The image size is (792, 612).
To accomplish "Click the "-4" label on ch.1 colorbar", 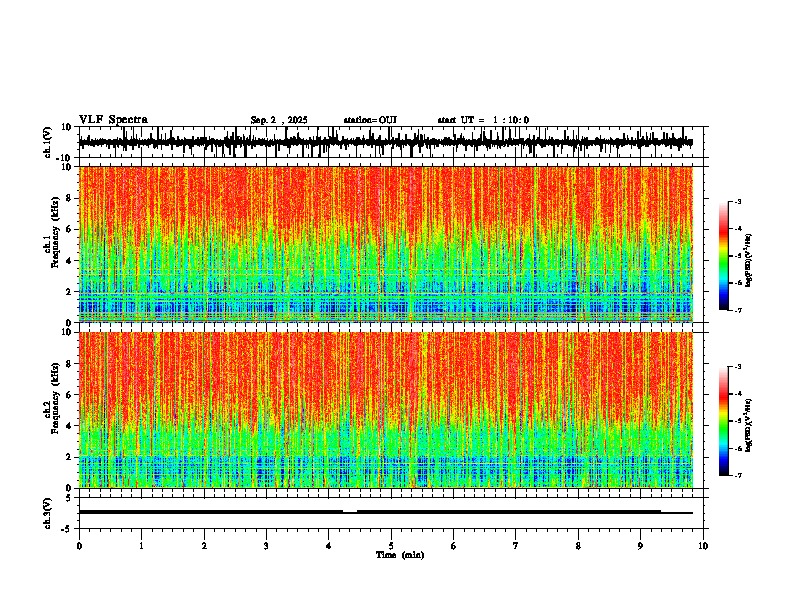I will (738, 229).
